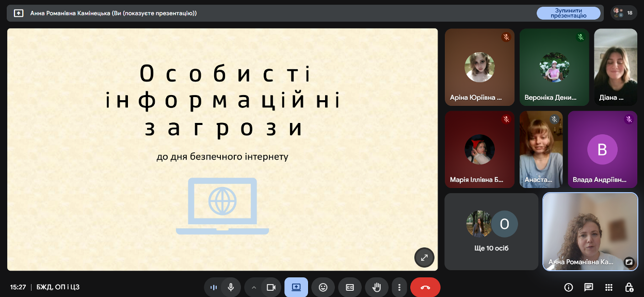The image size is (644, 297).
Task: Click the letter В avatar of Влада
Action: pyautogui.click(x=602, y=149)
